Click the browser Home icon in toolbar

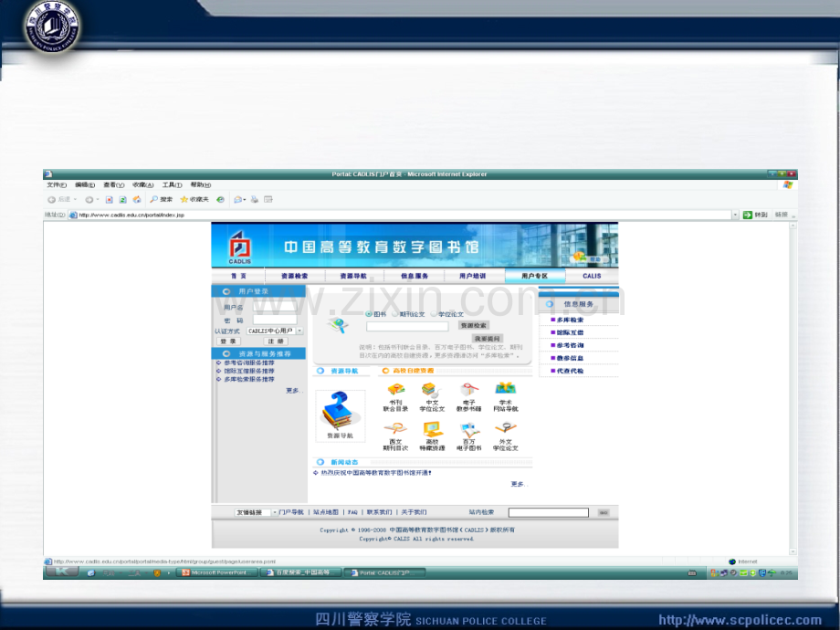(x=136, y=199)
